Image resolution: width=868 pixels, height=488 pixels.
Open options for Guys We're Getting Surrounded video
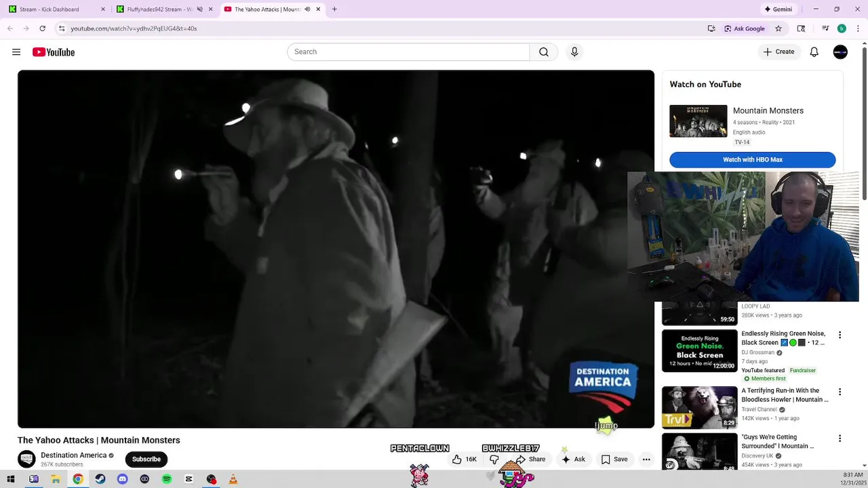click(840, 439)
